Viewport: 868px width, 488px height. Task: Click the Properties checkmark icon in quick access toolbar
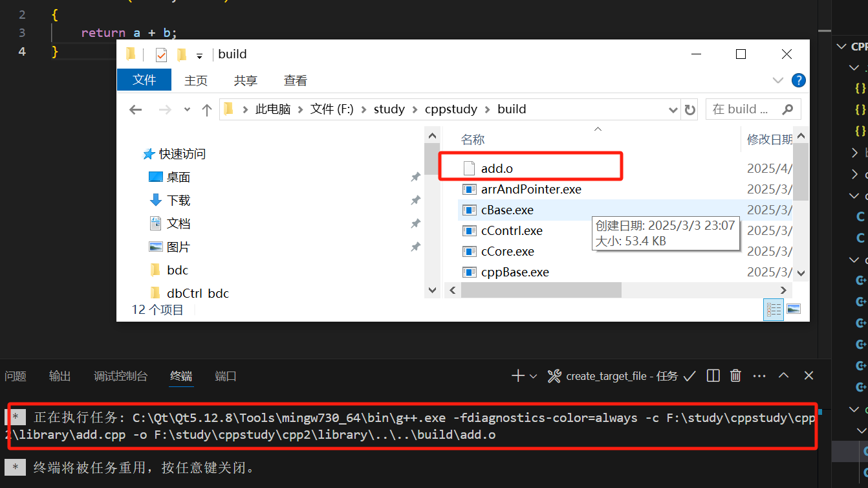click(161, 55)
